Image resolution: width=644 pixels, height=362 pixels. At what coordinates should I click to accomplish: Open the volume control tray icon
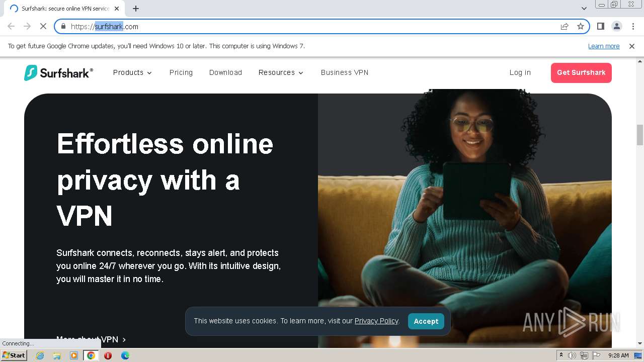pos(572,355)
